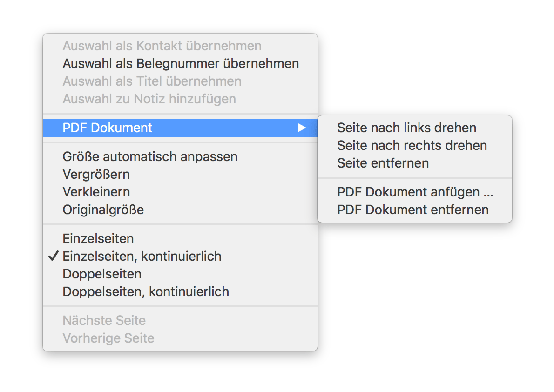Click 'Auswahl zu Notiz hinzufügen'
Image resolution: width=554 pixels, height=392 pixels.
point(149,99)
